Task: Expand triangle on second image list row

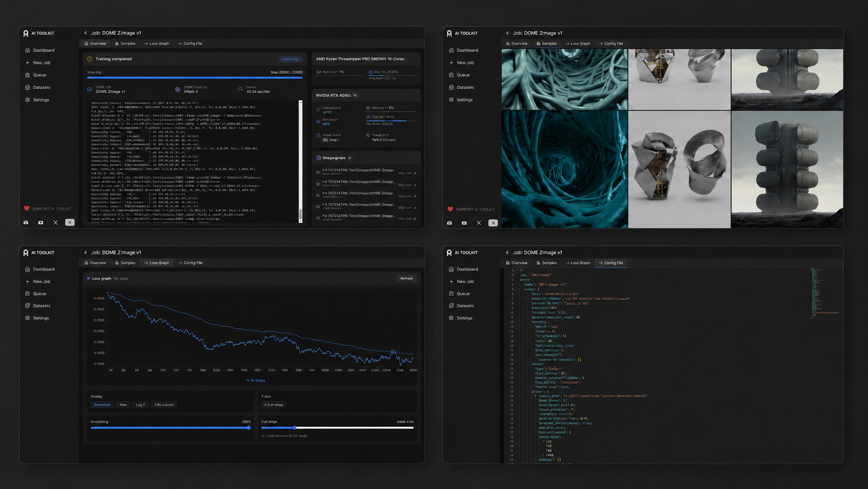Action: tap(415, 185)
